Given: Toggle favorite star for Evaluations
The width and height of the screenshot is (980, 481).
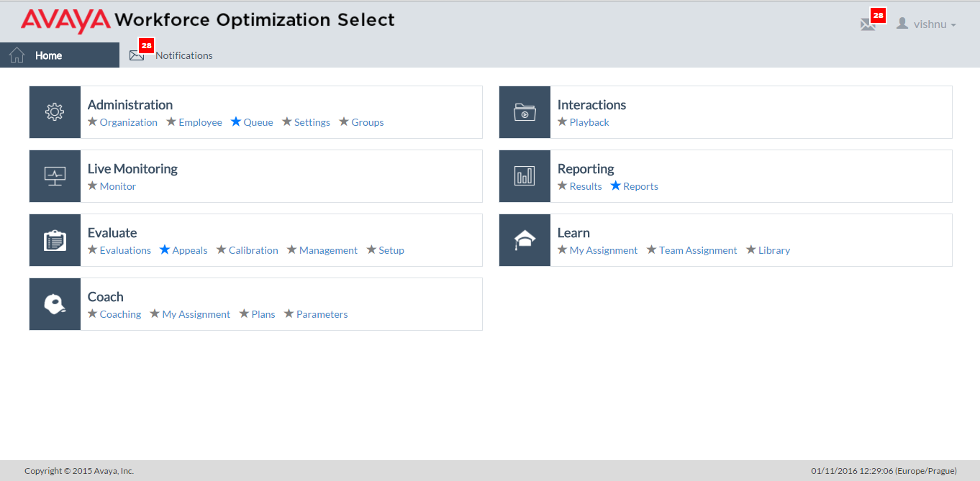Looking at the screenshot, I should pos(92,249).
